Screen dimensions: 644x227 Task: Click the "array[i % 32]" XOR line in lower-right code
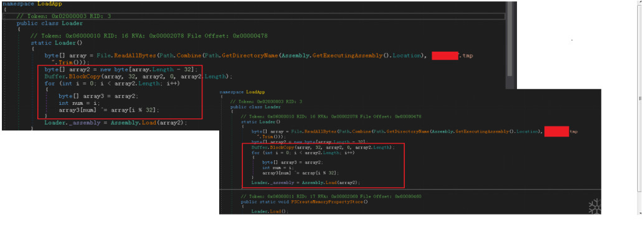[x=300, y=173]
